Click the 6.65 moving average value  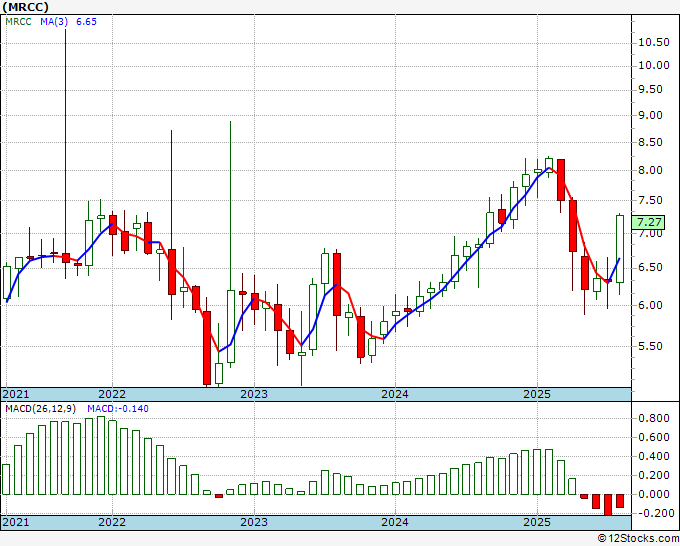[x=86, y=21]
